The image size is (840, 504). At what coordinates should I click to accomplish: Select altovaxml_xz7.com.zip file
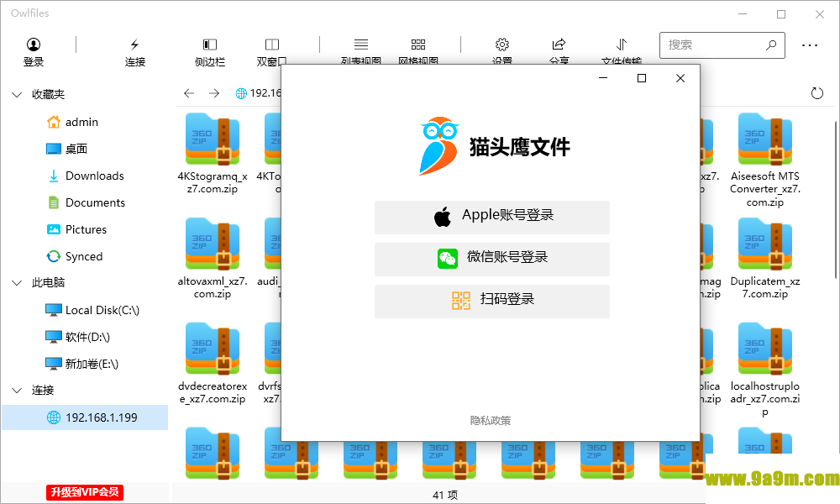[213, 259]
